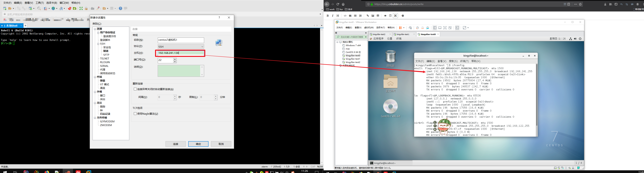This screenshot has height=173, width=644.
Task: Check the Use Nagle algorithm checkbox
Action: coord(135,114)
